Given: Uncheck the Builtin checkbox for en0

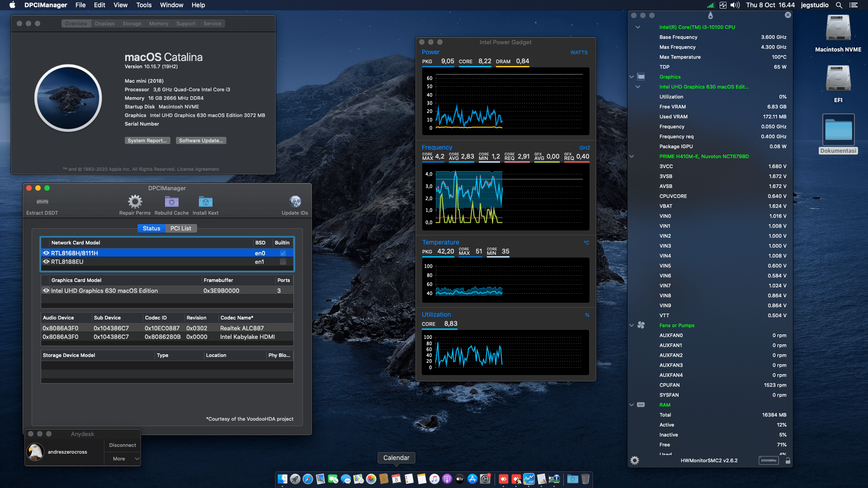Looking at the screenshot, I should (x=283, y=253).
